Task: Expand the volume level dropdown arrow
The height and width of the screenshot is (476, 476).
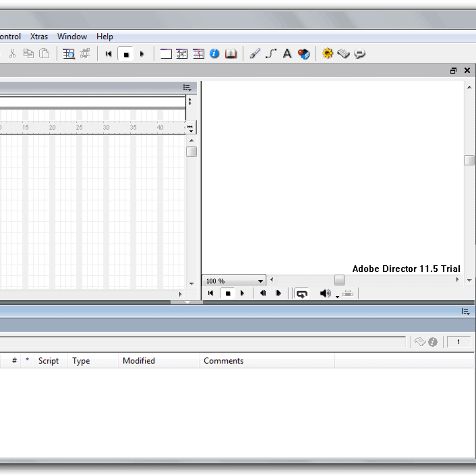Action: click(x=337, y=297)
